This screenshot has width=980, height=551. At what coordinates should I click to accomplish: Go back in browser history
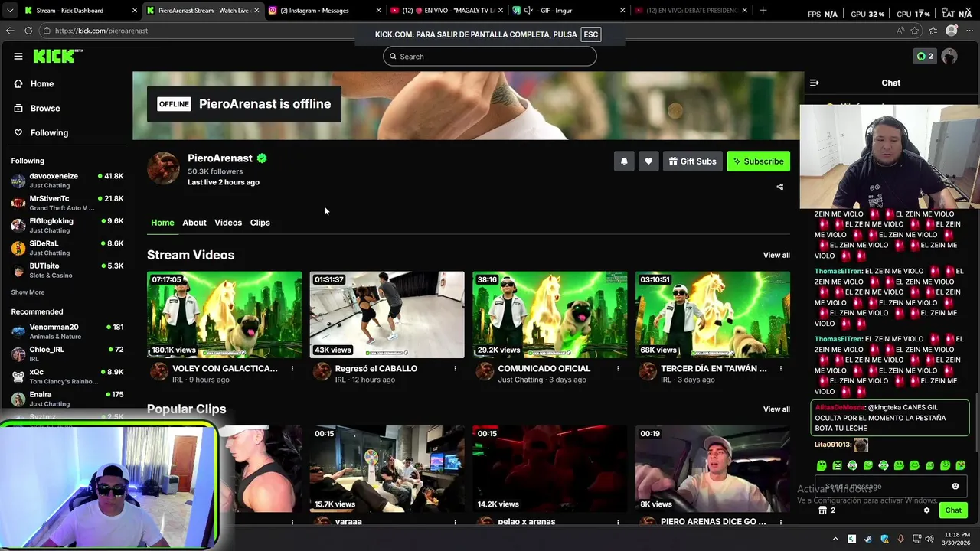9,31
